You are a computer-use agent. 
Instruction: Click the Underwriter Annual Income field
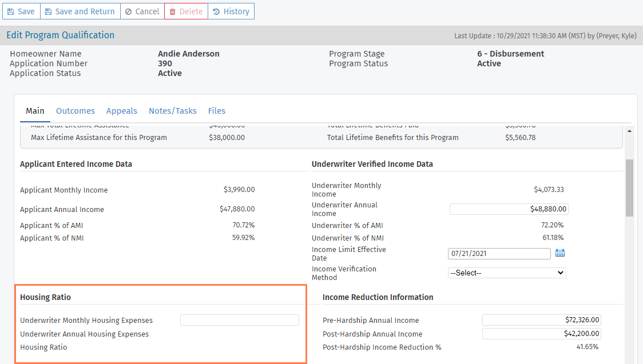click(x=509, y=209)
